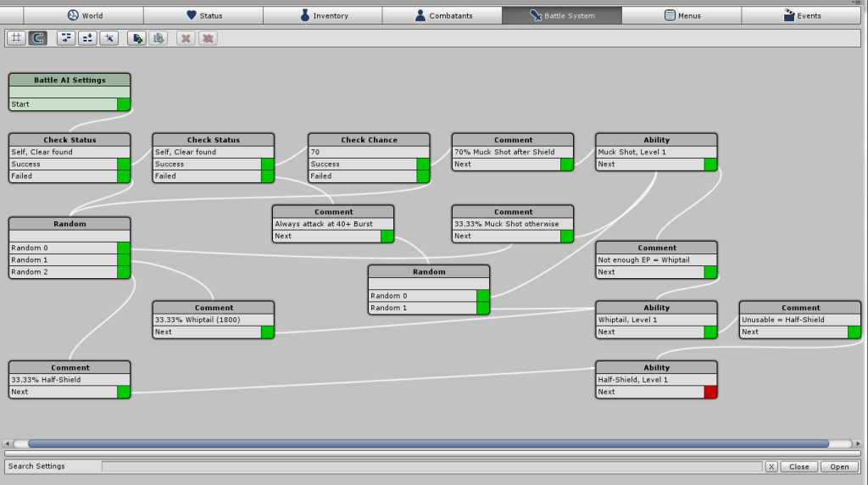Screen dimensions: 868x485
Task: Click the Random 2 output connector
Action: (124, 272)
